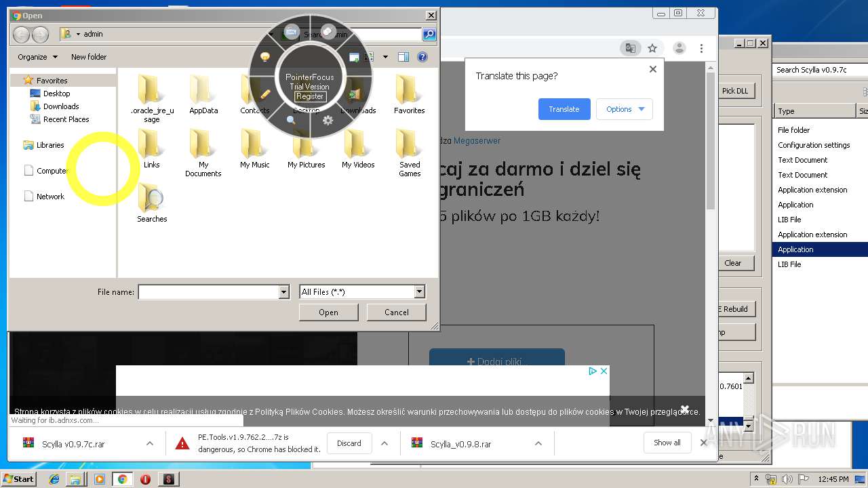This screenshot has width=868, height=488.
Task: Click the Open button
Action: tap(328, 312)
